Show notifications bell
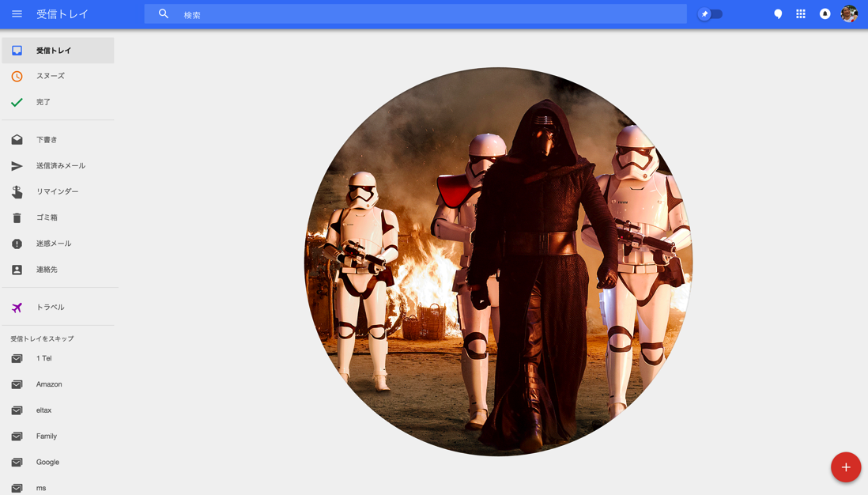 pyautogui.click(x=825, y=14)
